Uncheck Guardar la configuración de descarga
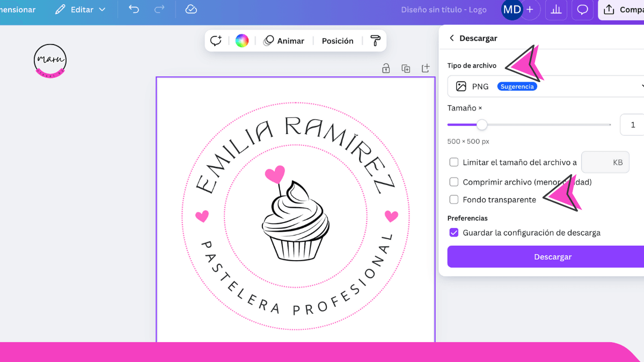The image size is (644, 362). click(453, 232)
